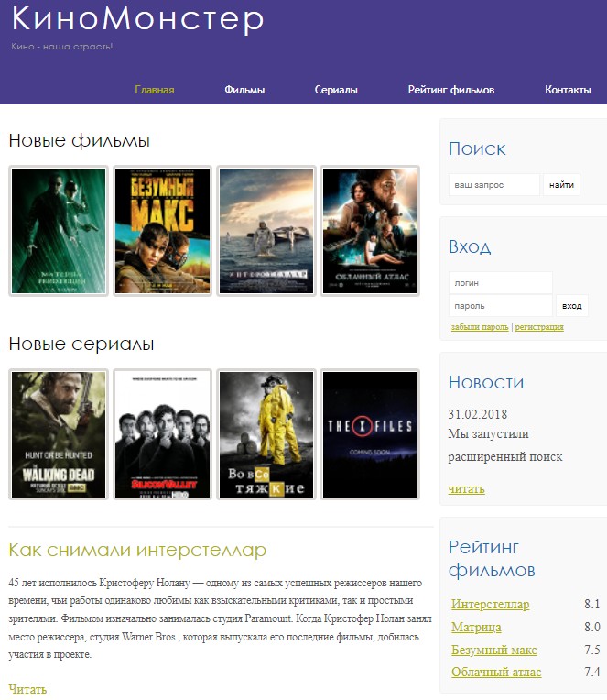Open the Главная menu item
Viewport: 607px width, 700px height.
pyautogui.click(x=155, y=90)
